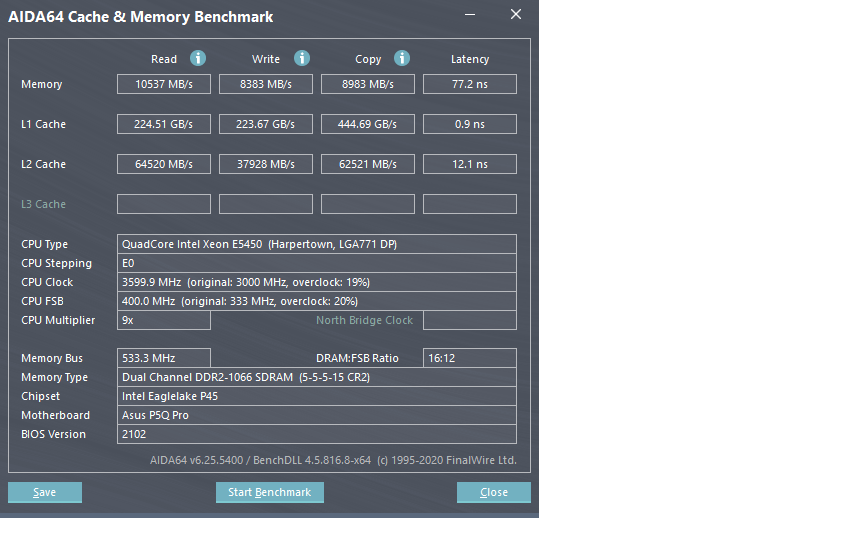The height and width of the screenshot is (540, 864).
Task: Click the Close button at bottom
Action: coord(494,492)
